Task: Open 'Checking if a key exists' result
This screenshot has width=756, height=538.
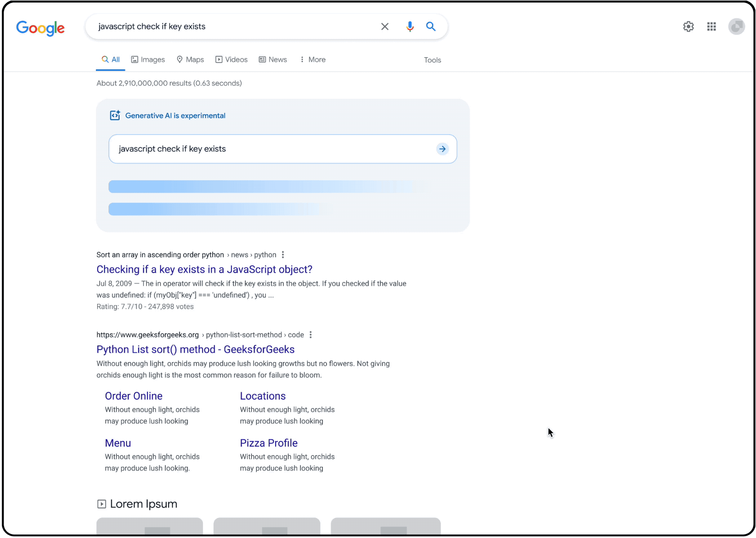Action: tap(205, 269)
